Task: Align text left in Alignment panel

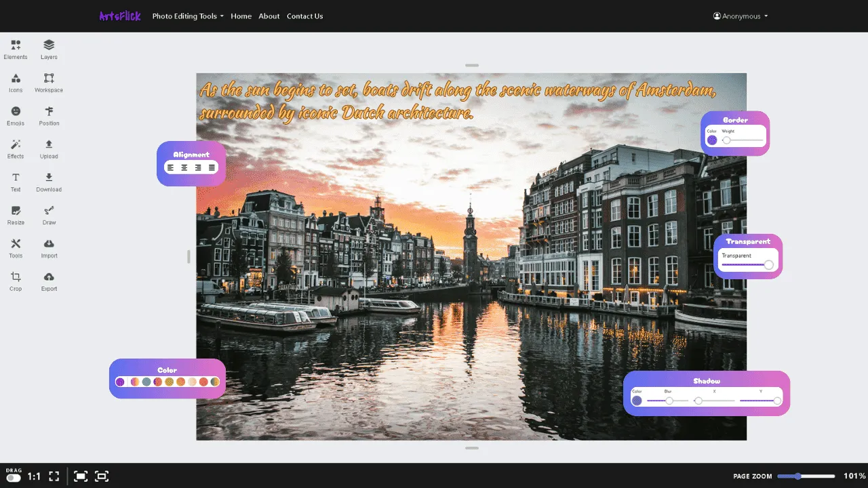Action: [170, 167]
